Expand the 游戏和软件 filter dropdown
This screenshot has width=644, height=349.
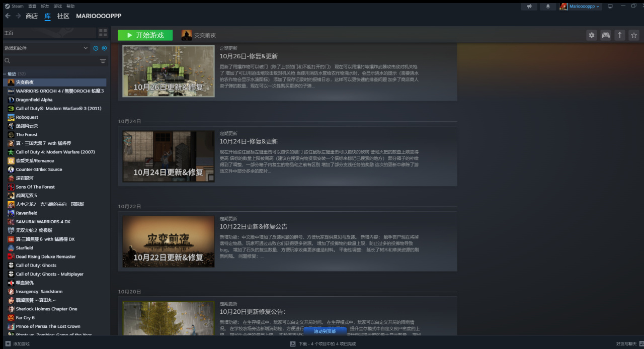tap(46, 48)
